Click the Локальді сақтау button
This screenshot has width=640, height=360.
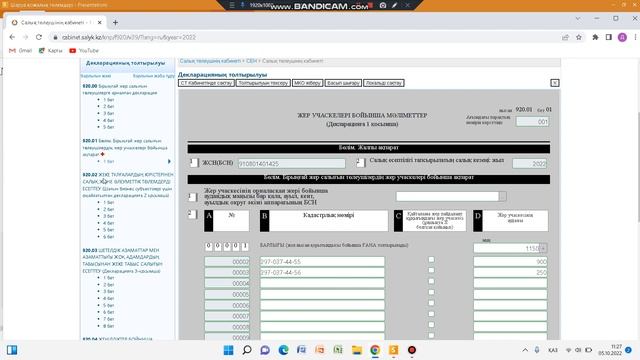(x=384, y=83)
